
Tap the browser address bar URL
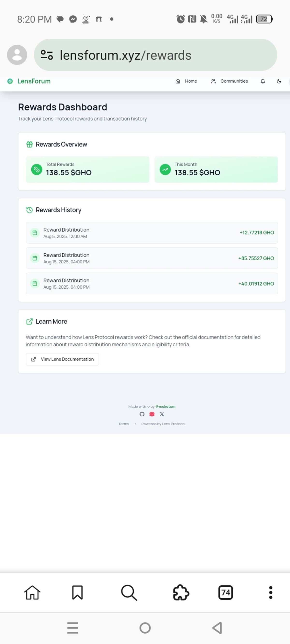click(x=125, y=55)
